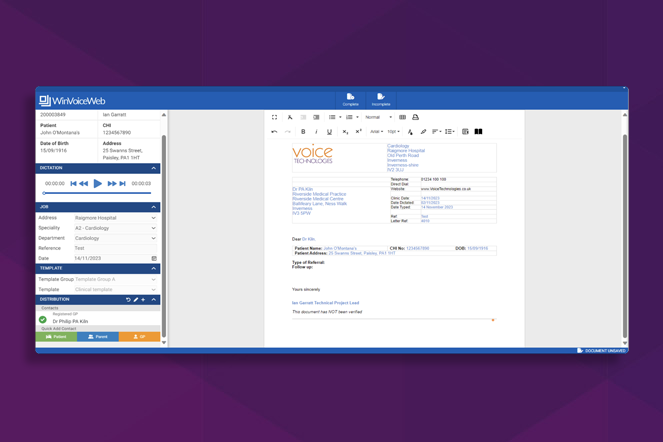The image size is (663, 442).
Task: Edit distribution list with pencil icon
Action: pos(136,299)
